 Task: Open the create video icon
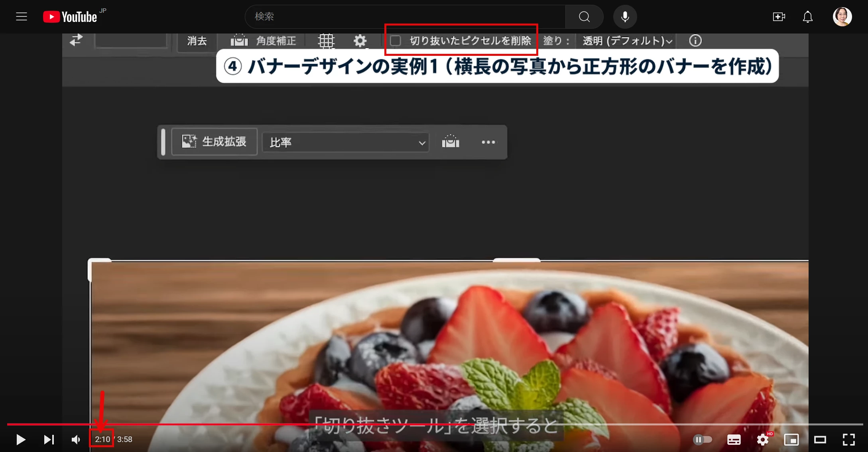point(778,17)
